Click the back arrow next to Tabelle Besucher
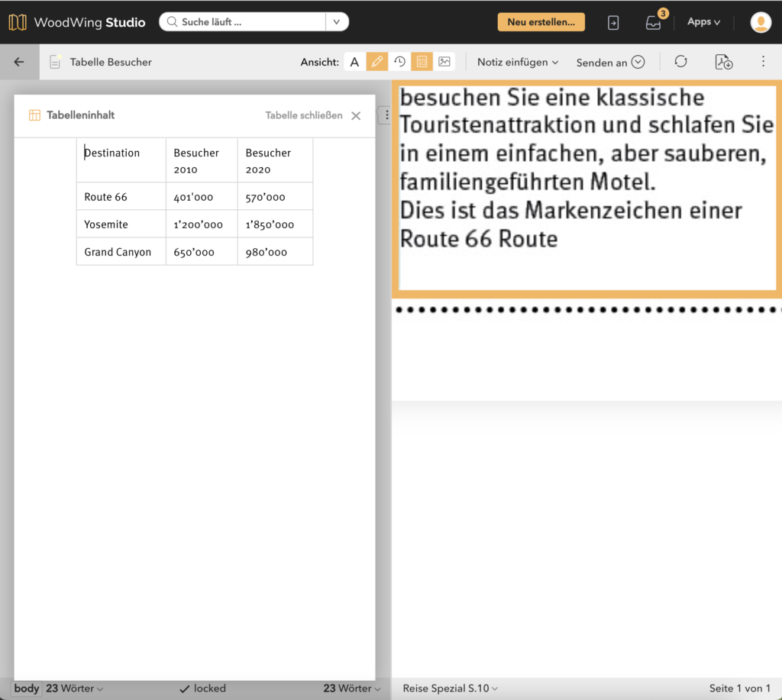The height and width of the screenshot is (700, 782). point(19,62)
